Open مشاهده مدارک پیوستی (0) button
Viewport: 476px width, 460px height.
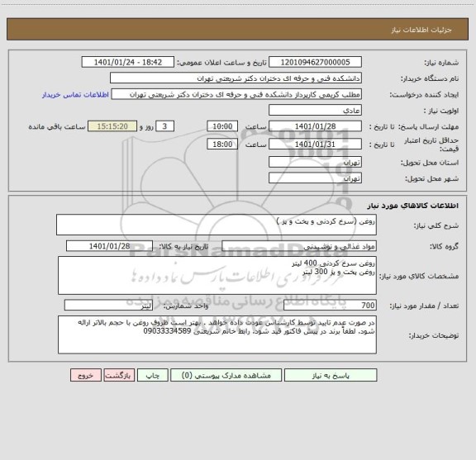point(226,375)
